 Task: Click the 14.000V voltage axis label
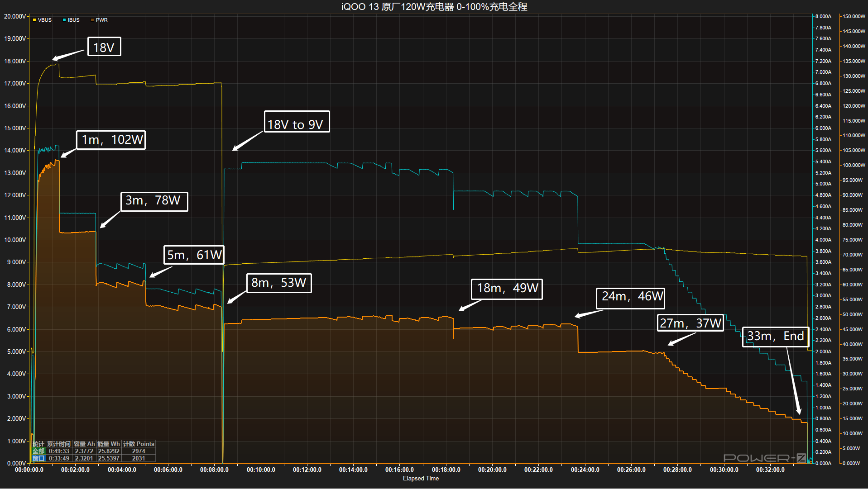click(x=15, y=150)
